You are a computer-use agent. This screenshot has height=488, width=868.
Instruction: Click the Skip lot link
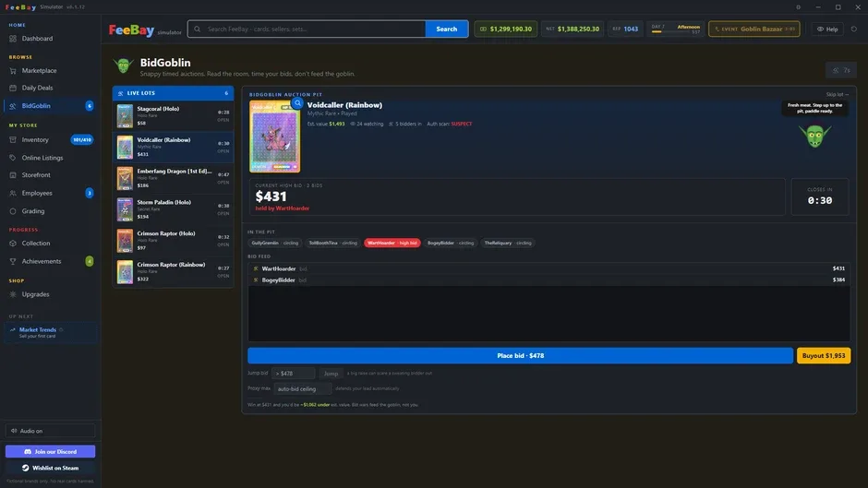pos(837,95)
